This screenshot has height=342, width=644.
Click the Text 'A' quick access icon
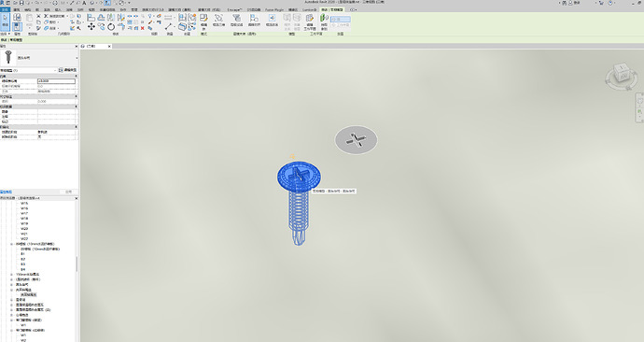pos(84,3)
